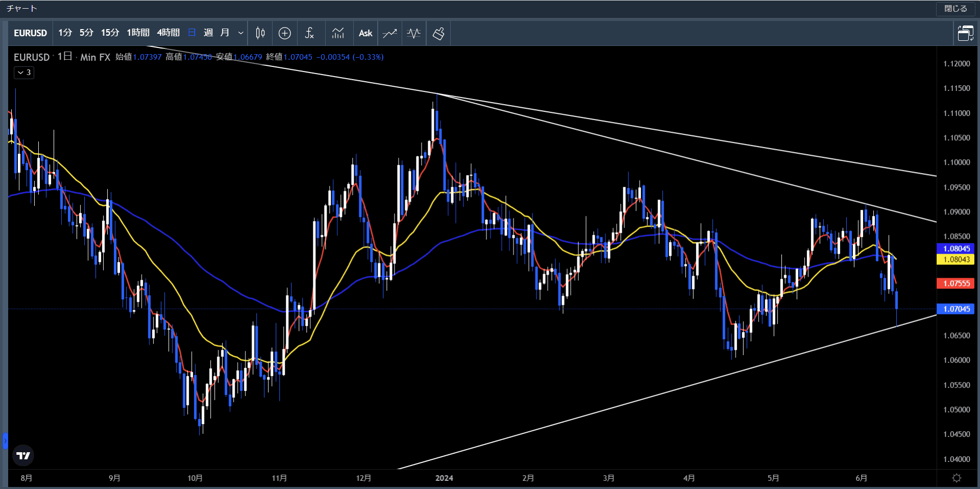The height and width of the screenshot is (489, 980).
Task: Click the yellow 1.08043 price label
Action: pyautogui.click(x=956, y=259)
